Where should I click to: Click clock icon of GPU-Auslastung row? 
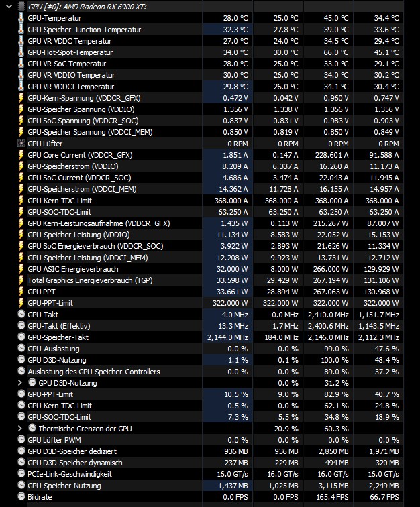[21, 348]
